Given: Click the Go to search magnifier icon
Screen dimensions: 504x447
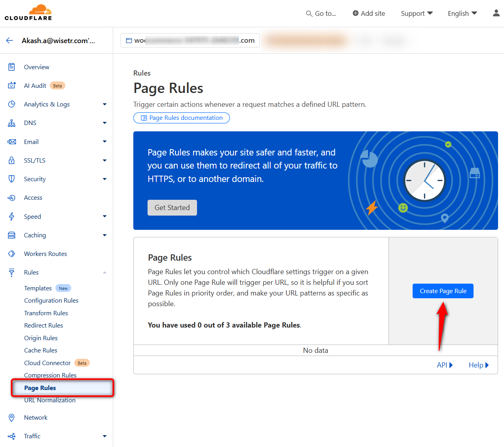Looking at the screenshot, I should click(x=309, y=13).
